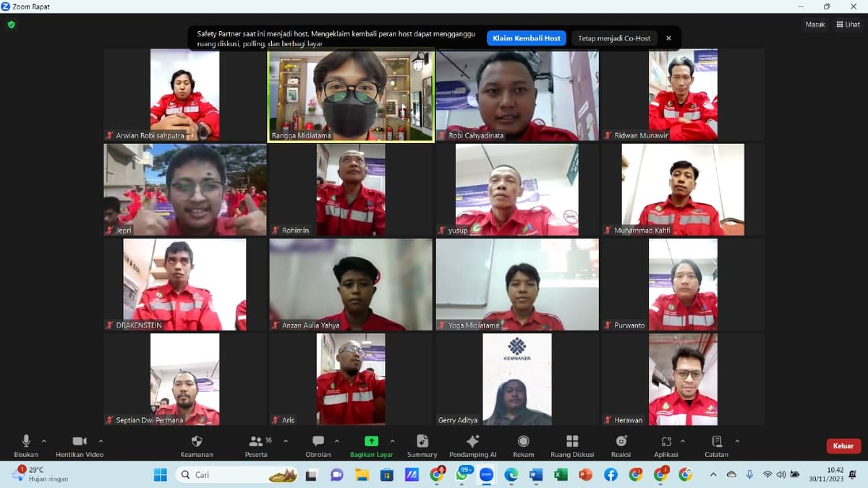This screenshot has height=488, width=868.
Task: Click the name label Anzan Aulia Yahya
Action: [x=310, y=325]
